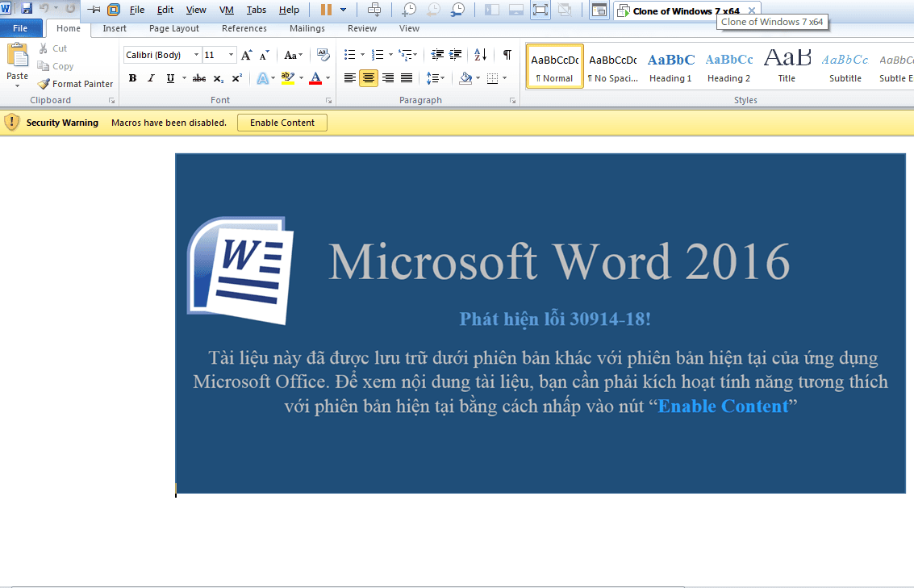Open the VMware VM menu
This screenshot has height=588, width=914.
click(226, 10)
